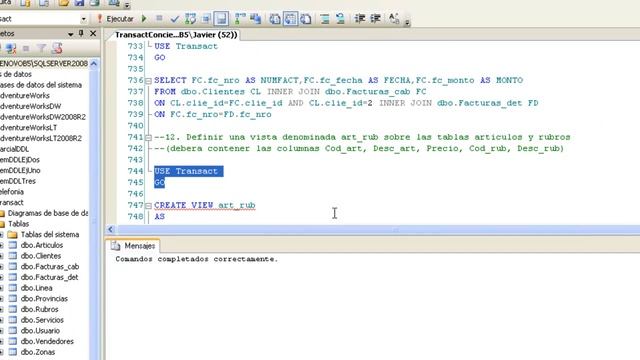Switch to the Mensajes tab
The height and width of the screenshot is (360, 640).
pyautogui.click(x=133, y=246)
